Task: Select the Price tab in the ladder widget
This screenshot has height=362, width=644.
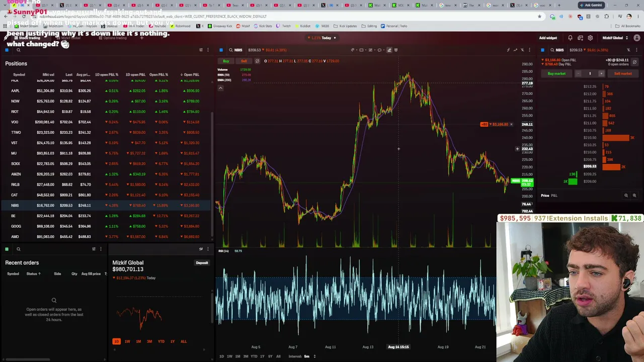Action: [545, 196]
